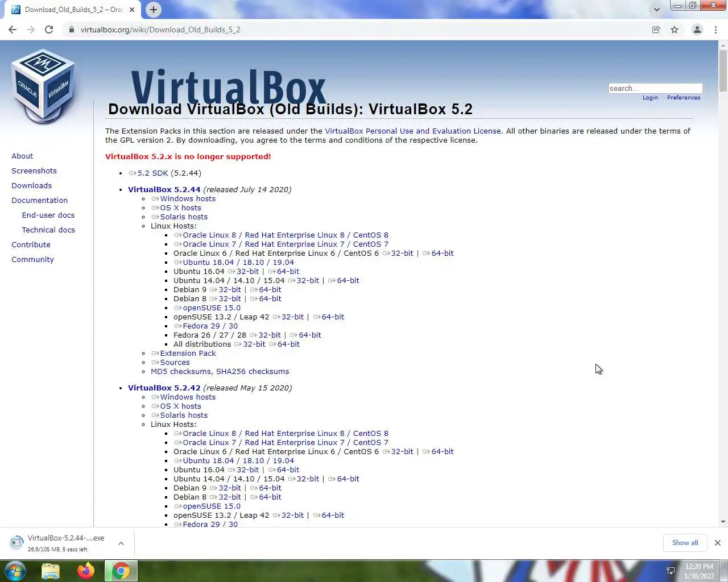Image resolution: width=728 pixels, height=582 pixels.
Task: Download openSUSE 15.0 build for 5.2.44
Action: (x=207, y=308)
